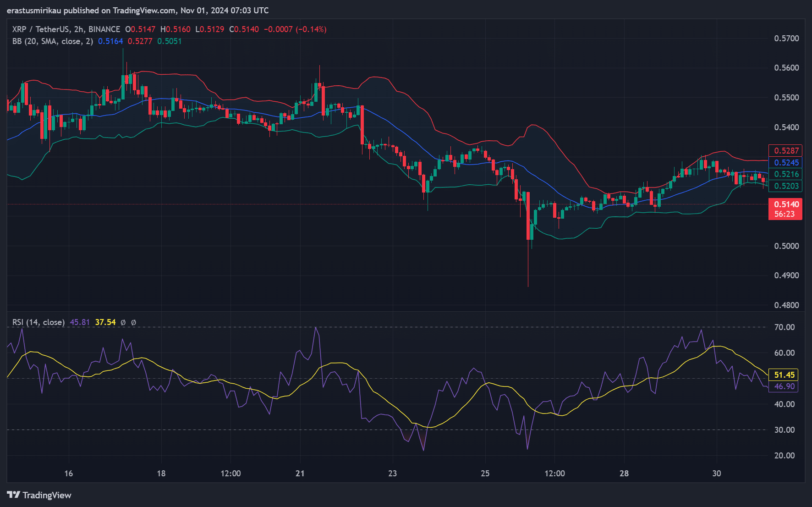This screenshot has width=812, height=507.
Task: Click the BB basis value 0.5164
Action: [x=110, y=41]
